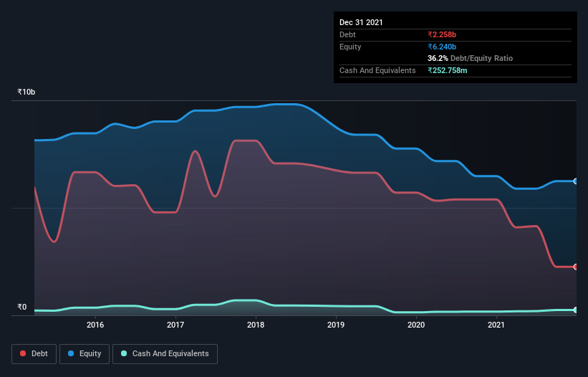Click the Equity row label in tooltip

[350, 47]
